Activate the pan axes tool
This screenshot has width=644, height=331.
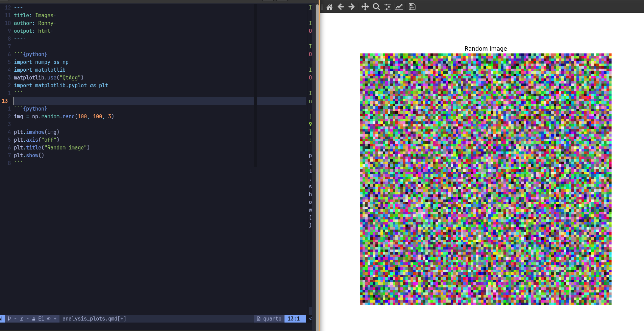click(x=365, y=7)
